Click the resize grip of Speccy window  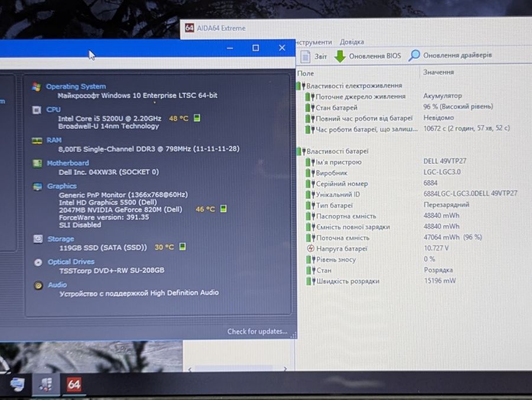[x=294, y=335]
